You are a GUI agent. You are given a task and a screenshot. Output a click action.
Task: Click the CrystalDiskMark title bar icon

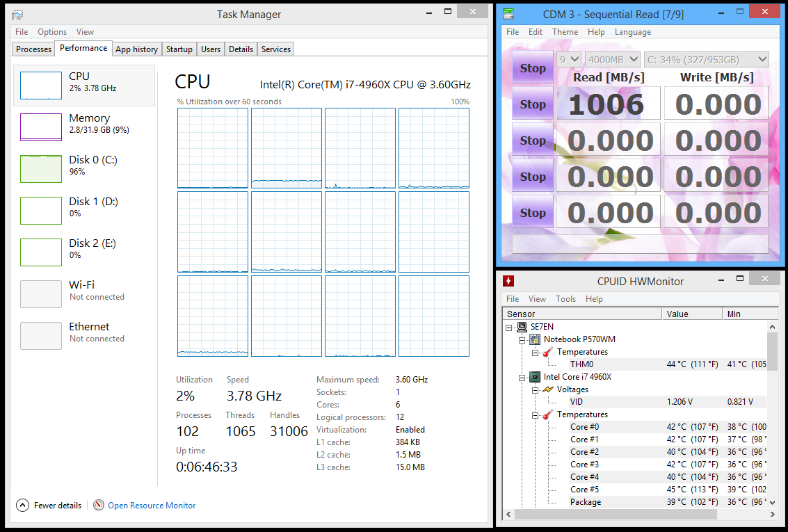[x=508, y=14]
